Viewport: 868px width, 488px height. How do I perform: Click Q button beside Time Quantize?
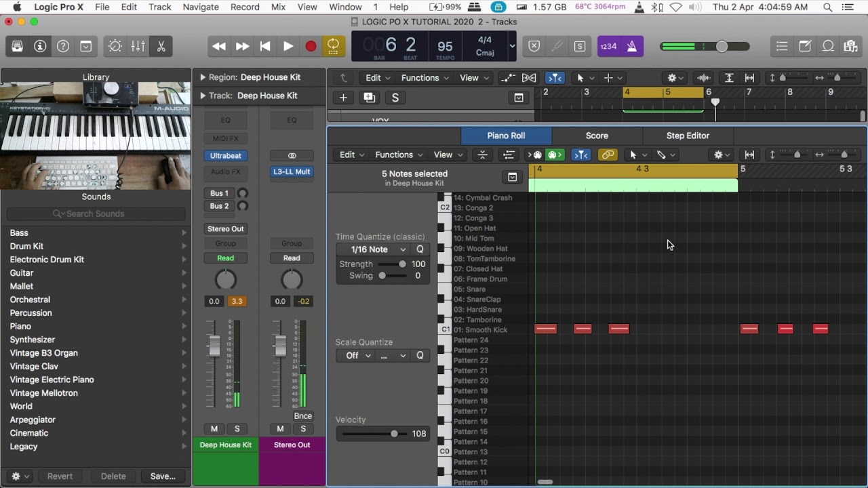[420, 249]
